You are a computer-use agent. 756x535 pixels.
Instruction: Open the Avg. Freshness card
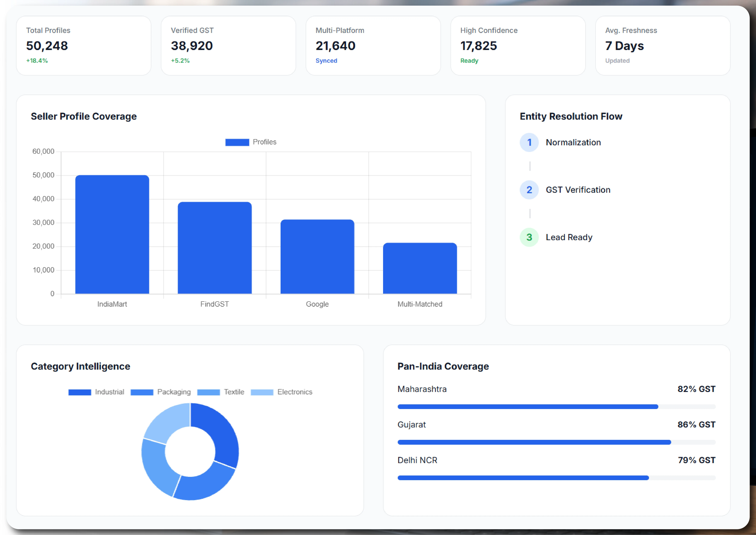(663, 46)
